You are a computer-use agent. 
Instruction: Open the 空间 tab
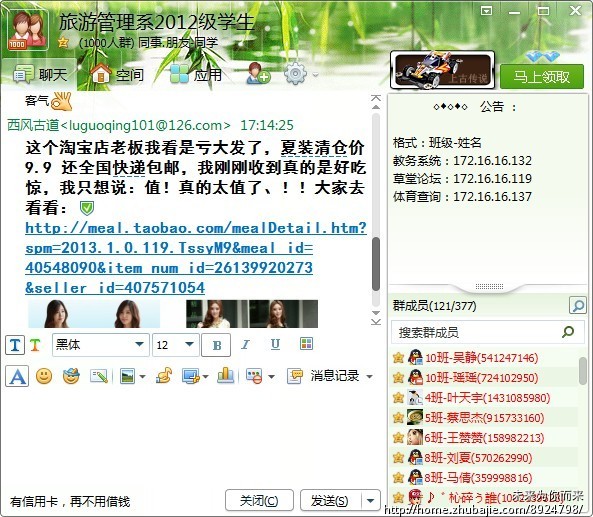[x=118, y=75]
